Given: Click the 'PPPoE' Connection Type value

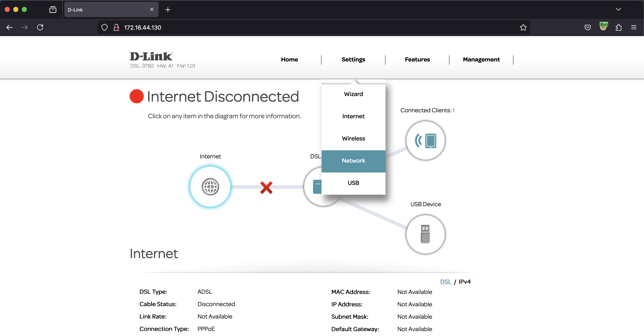Looking at the screenshot, I should (x=206, y=329).
